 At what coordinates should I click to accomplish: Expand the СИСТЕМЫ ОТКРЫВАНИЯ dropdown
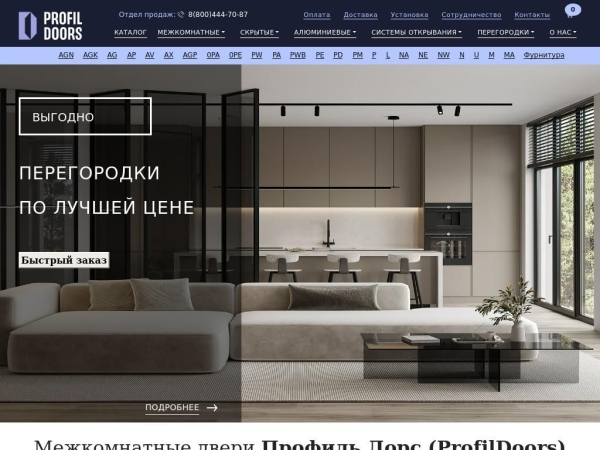[x=416, y=33]
